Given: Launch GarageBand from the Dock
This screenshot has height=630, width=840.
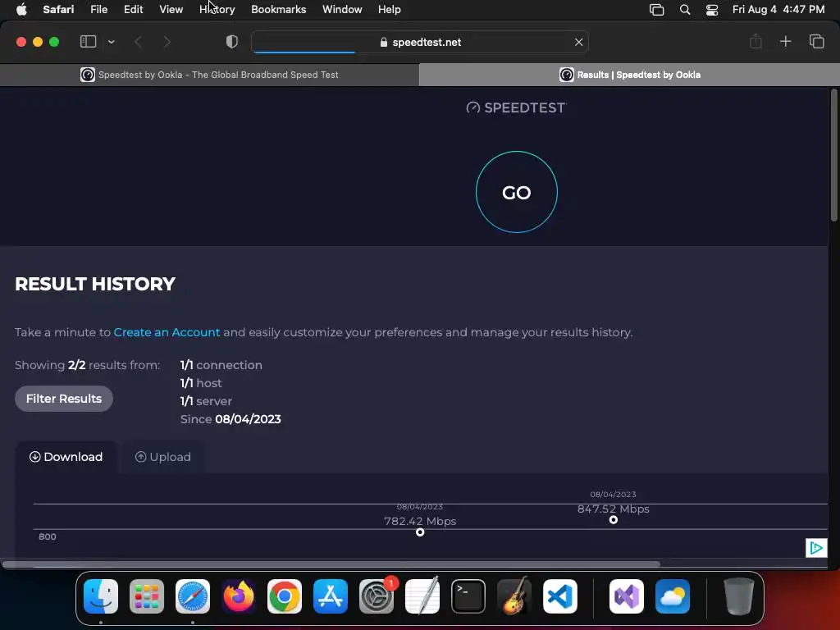Looking at the screenshot, I should 514,596.
